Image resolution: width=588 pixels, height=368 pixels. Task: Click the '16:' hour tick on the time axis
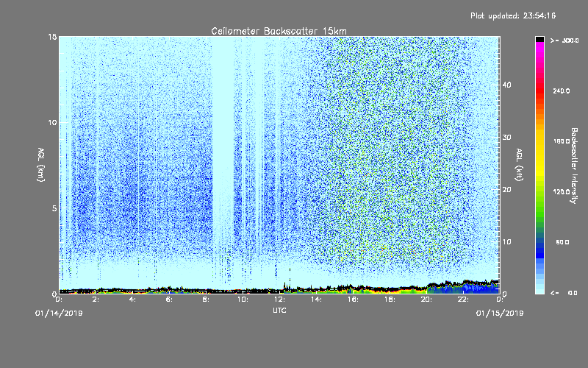click(353, 300)
